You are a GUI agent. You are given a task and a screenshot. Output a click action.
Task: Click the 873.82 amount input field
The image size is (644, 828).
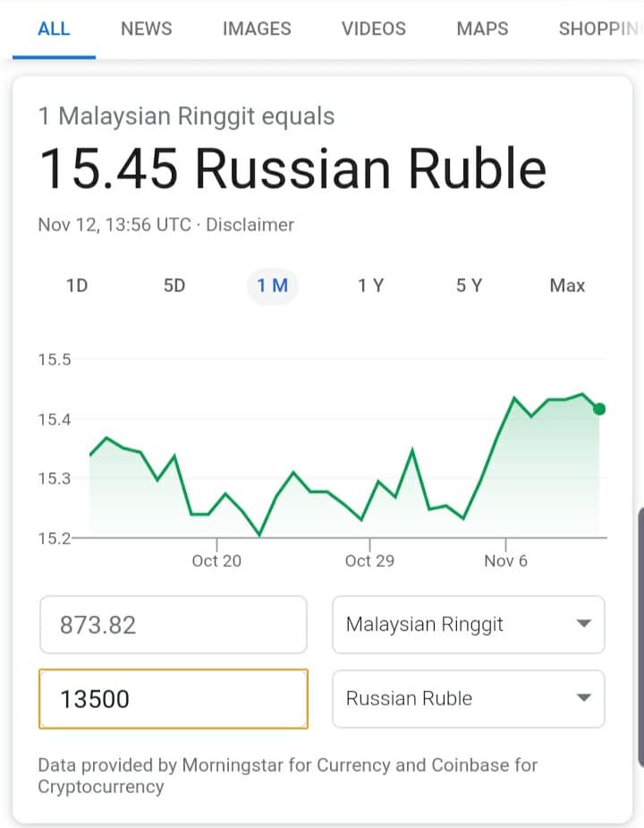coord(174,625)
